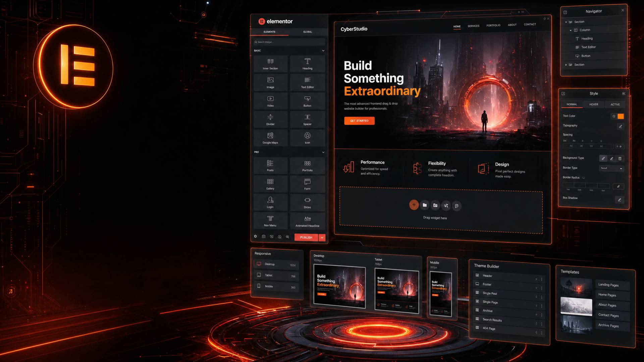
Task: Select the Button widget in the elements panel
Action: pos(307,101)
